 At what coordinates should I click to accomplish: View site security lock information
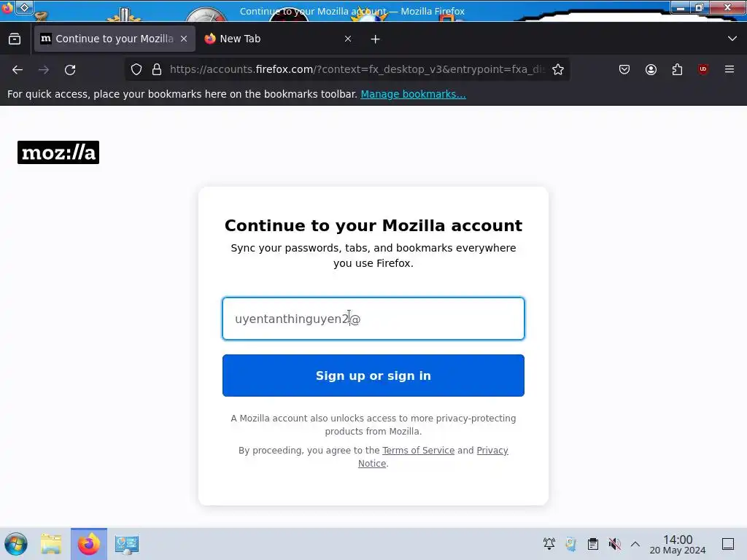(x=157, y=69)
